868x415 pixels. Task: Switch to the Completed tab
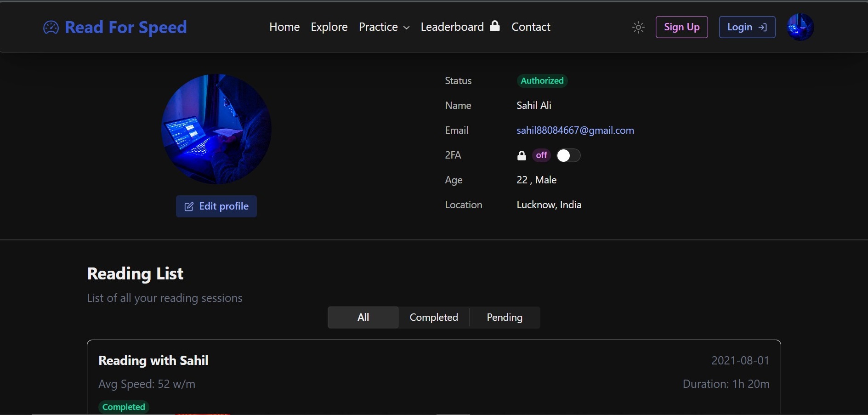click(434, 318)
